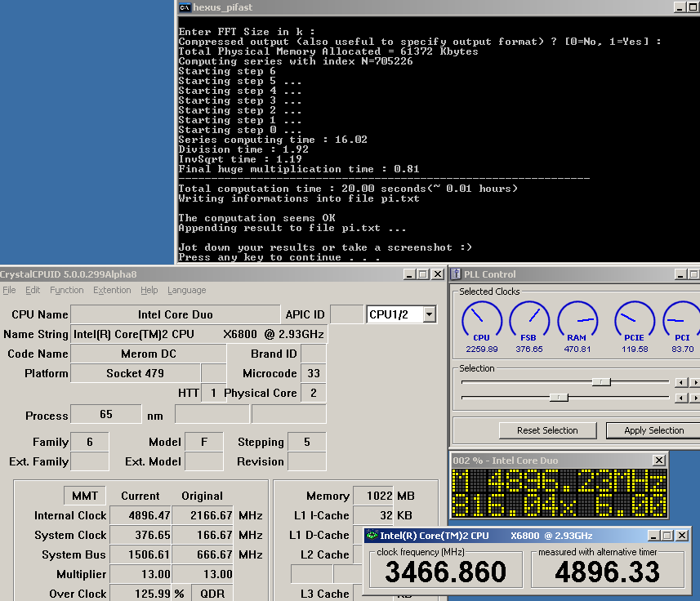Maximize the CrystalCPUID window
Screen dimensions: 700x601
(x=423, y=274)
